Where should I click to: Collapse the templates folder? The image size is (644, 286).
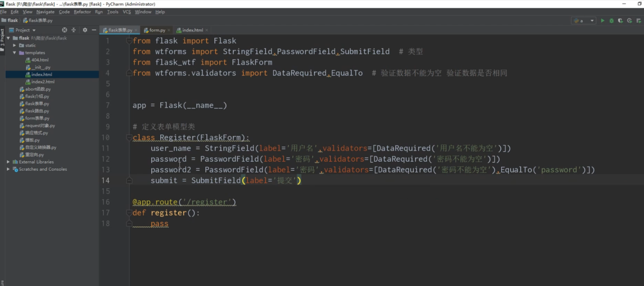point(15,53)
